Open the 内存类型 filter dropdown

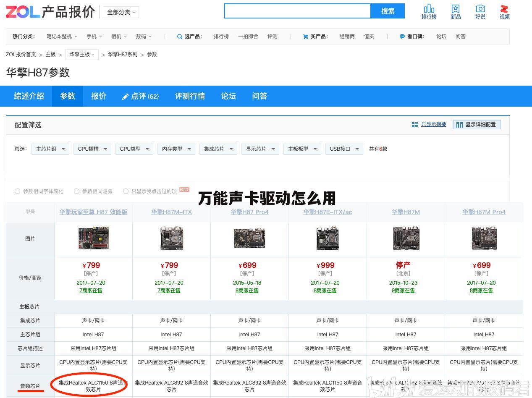[176, 149]
